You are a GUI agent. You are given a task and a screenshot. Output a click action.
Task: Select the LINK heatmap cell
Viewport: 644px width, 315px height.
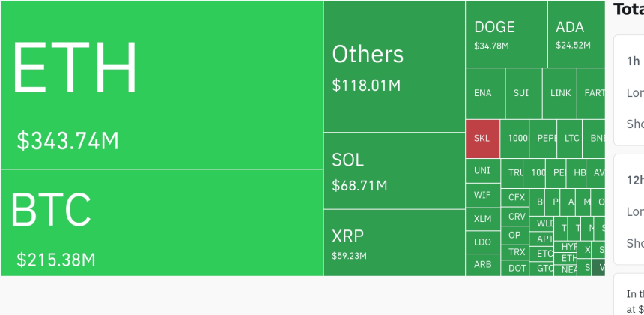click(559, 94)
